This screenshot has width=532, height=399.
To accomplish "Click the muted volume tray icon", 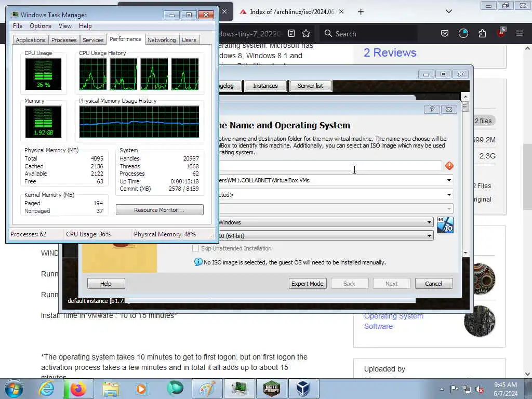I will pyautogui.click(x=480, y=389).
